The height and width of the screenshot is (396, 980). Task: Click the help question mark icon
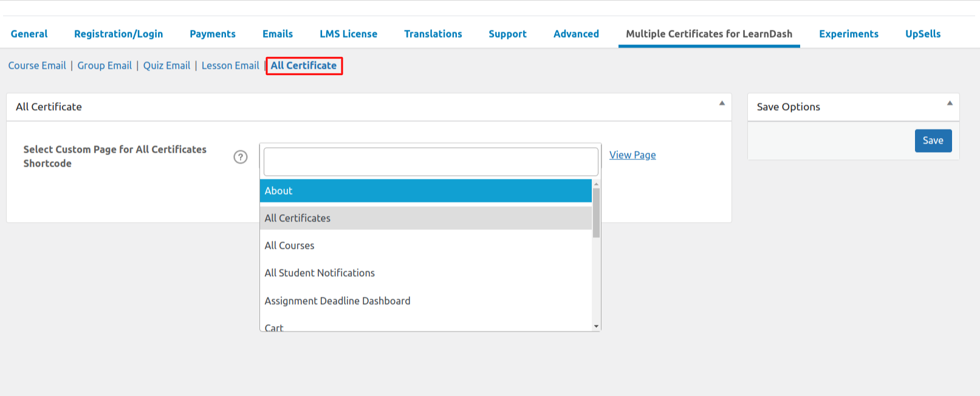click(241, 157)
